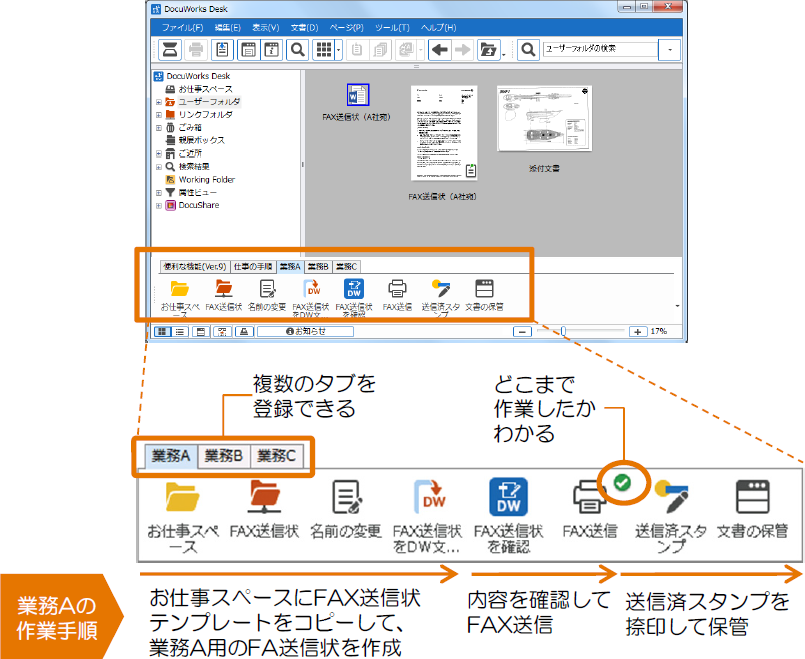The height and width of the screenshot is (659, 805).
Task: Select リンクフォルダ in the folder tree
Action: pos(205,115)
